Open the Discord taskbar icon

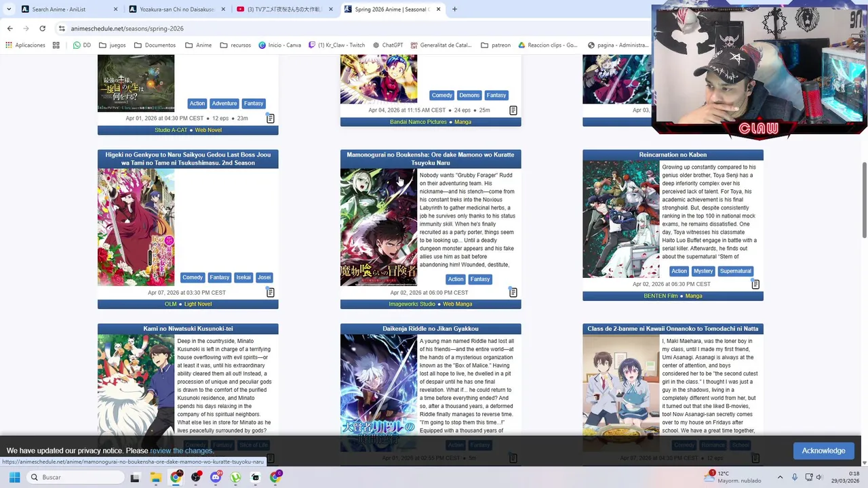point(216,477)
